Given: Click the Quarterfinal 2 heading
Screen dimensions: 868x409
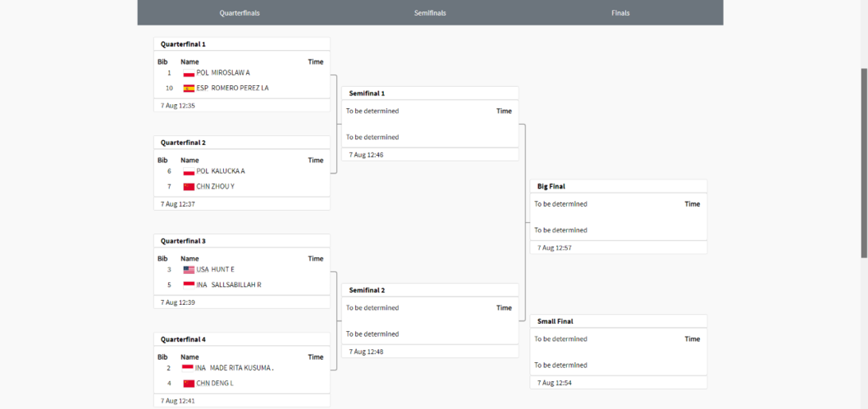Looking at the screenshot, I should tap(183, 142).
